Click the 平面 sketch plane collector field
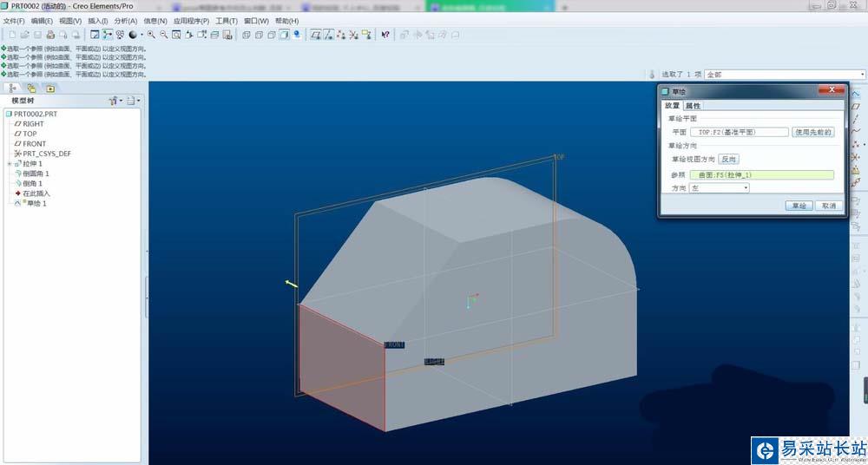 pos(739,133)
